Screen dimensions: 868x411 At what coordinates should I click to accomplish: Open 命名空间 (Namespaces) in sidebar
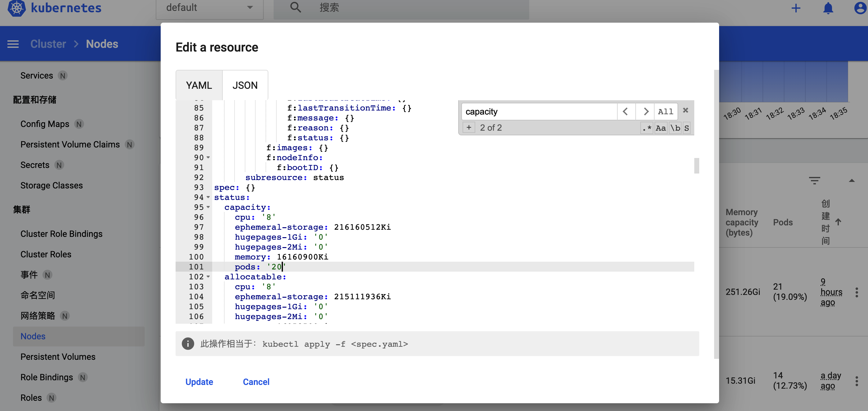coord(38,295)
